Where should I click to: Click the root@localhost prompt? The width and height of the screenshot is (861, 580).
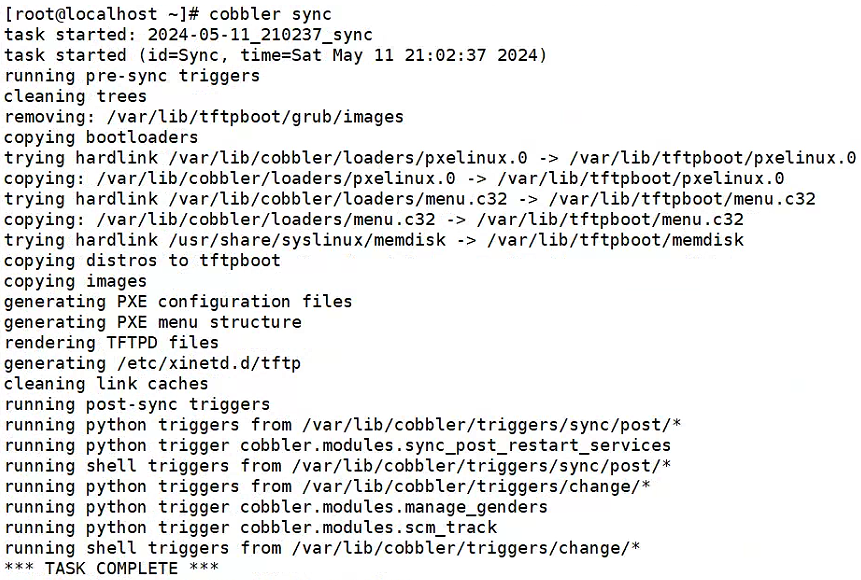tap(101, 14)
